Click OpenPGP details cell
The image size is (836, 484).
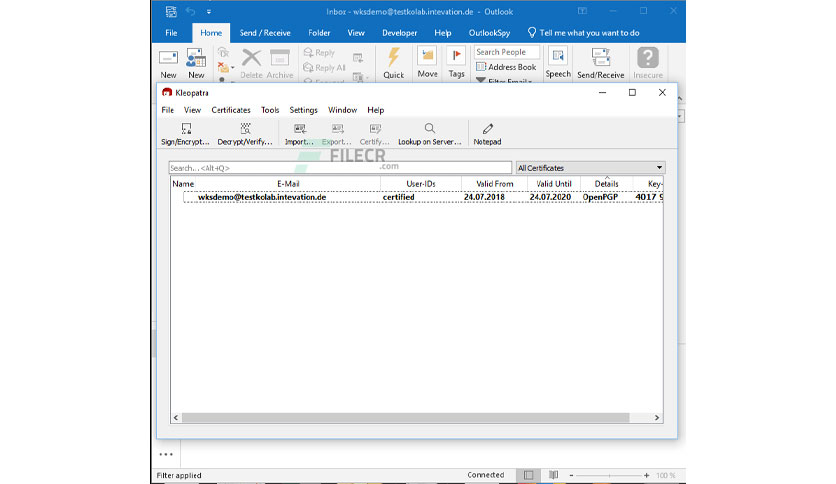(x=600, y=197)
